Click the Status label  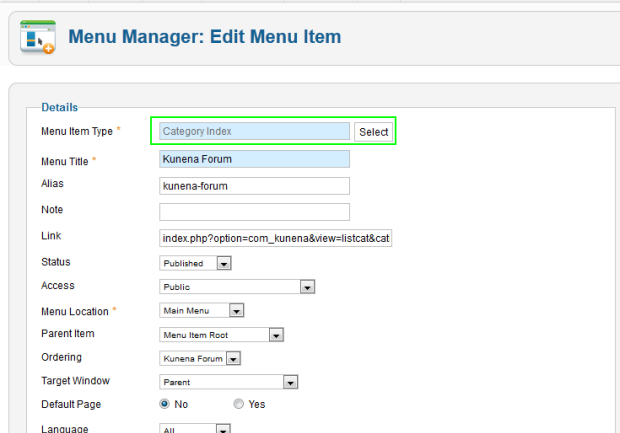pos(56,262)
